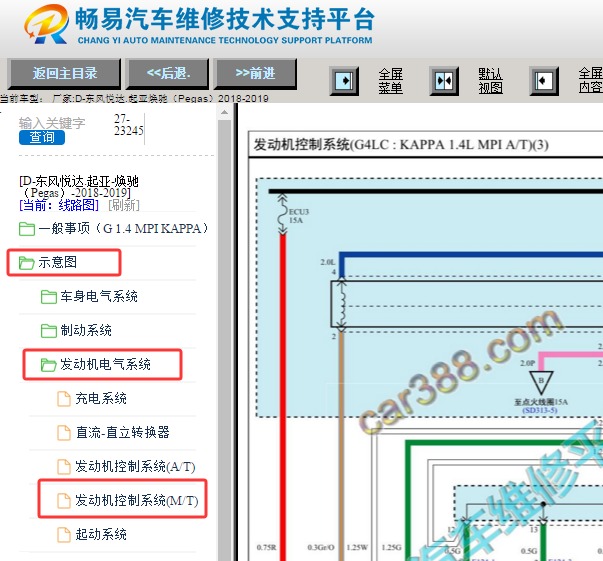This screenshot has width=603, height=561.
Task: Click the 27-23245 number text
Action: [128, 125]
